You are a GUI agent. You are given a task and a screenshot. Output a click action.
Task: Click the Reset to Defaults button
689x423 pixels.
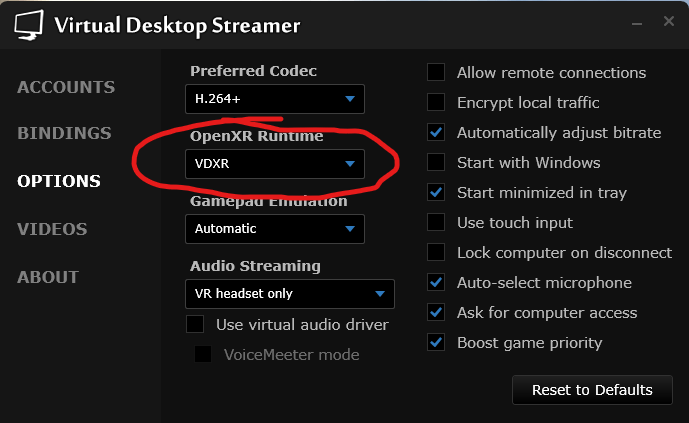click(592, 390)
